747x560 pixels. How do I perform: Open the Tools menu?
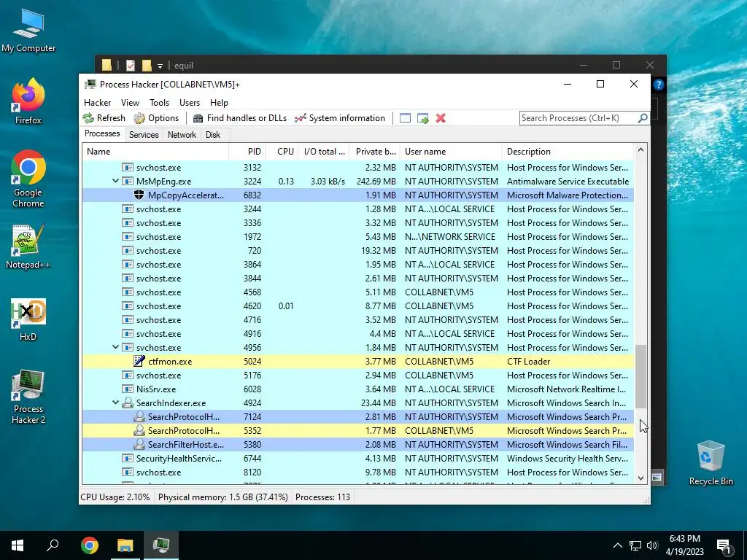[159, 102]
